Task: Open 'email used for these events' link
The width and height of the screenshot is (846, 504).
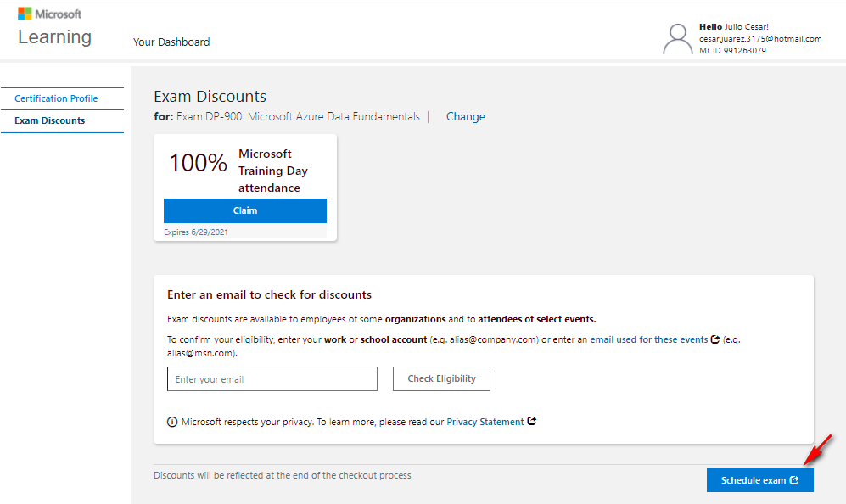Action: click(649, 339)
